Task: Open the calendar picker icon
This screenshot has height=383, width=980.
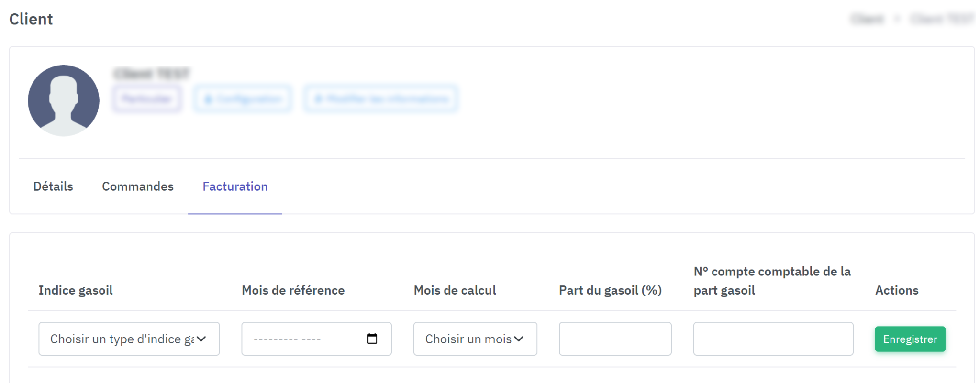Action: click(x=372, y=339)
